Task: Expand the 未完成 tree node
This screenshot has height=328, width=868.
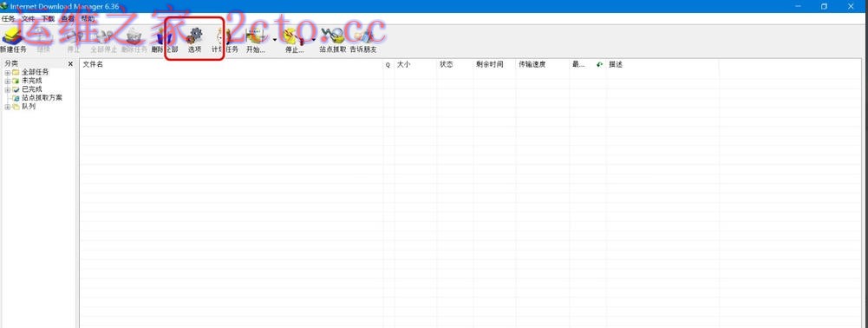Action: click(x=7, y=81)
